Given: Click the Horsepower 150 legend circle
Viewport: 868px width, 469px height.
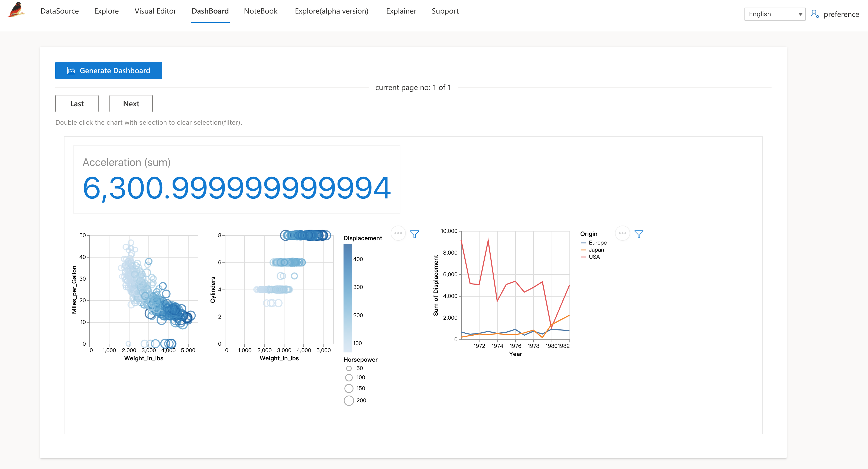Looking at the screenshot, I should (x=349, y=388).
